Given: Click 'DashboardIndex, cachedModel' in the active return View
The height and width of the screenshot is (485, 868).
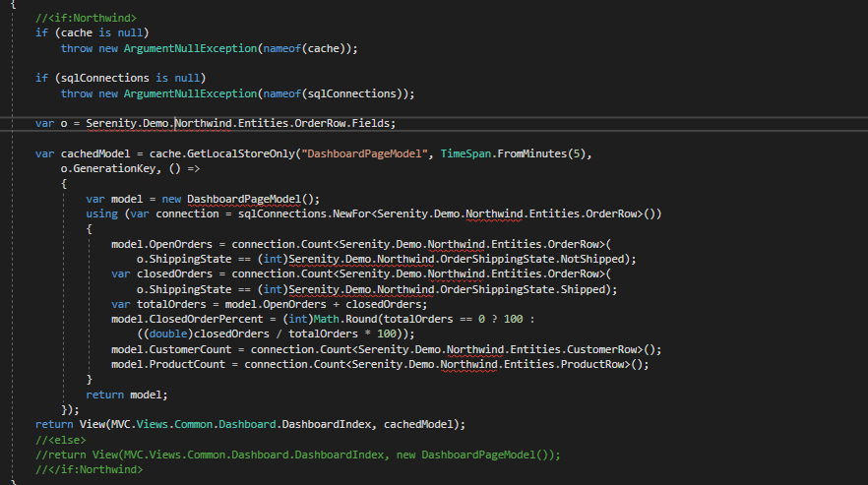Looking at the screenshot, I should (370, 425).
